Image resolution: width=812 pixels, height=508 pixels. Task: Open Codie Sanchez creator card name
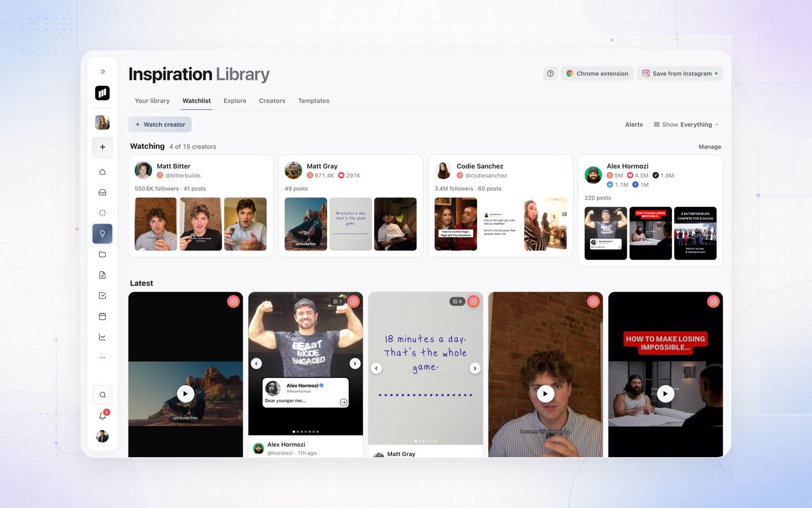tap(480, 166)
